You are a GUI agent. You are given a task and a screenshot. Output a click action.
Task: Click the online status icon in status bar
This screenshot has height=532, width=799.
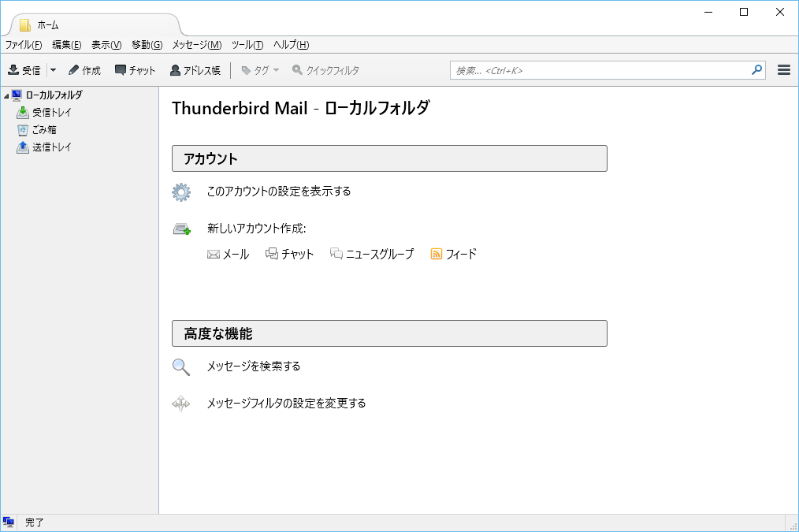pos(8,523)
